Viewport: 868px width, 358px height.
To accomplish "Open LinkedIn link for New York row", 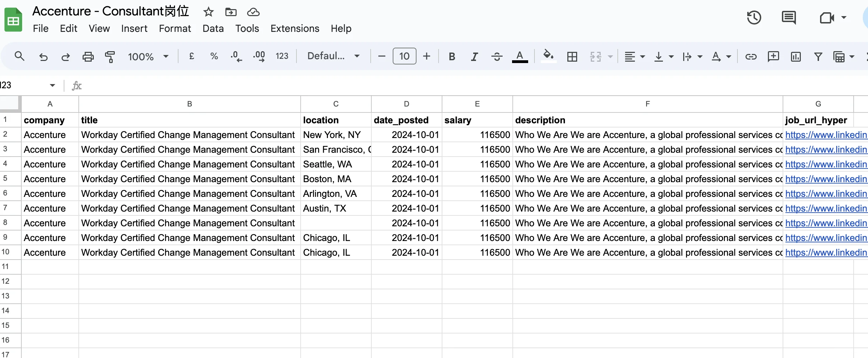I will [826, 135].
